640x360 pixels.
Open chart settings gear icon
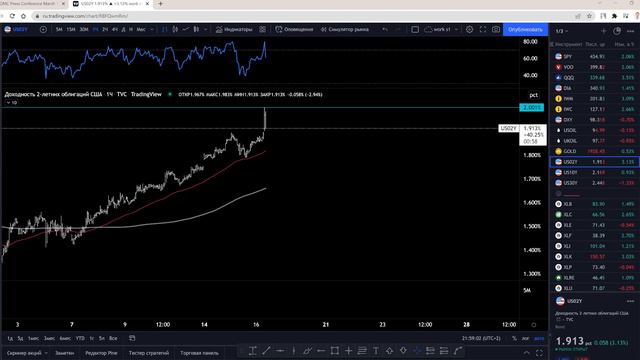[469, 29]
